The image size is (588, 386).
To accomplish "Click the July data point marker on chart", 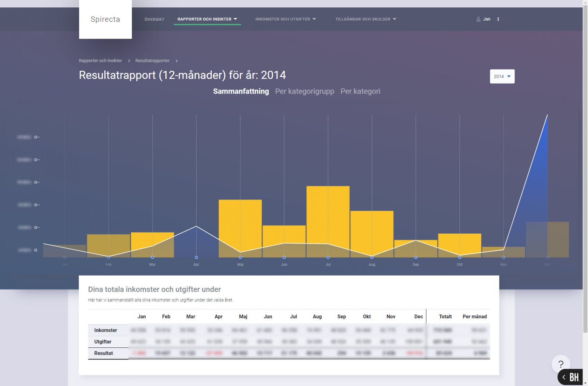I will coord(328,257).
